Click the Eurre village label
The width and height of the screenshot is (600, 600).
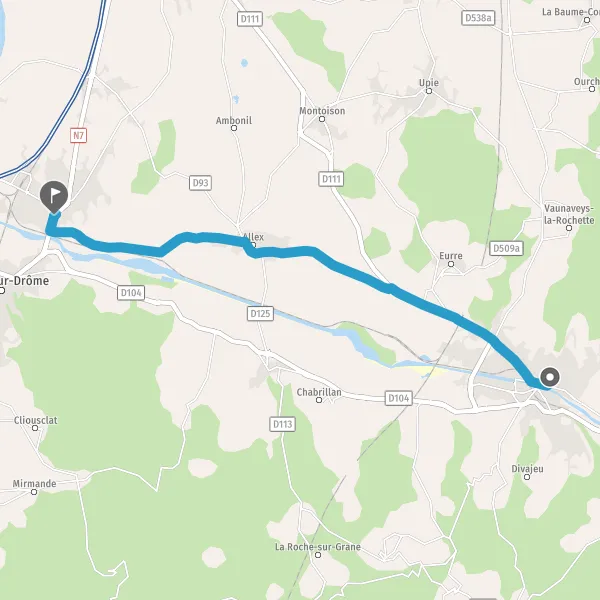pos(451,256)
